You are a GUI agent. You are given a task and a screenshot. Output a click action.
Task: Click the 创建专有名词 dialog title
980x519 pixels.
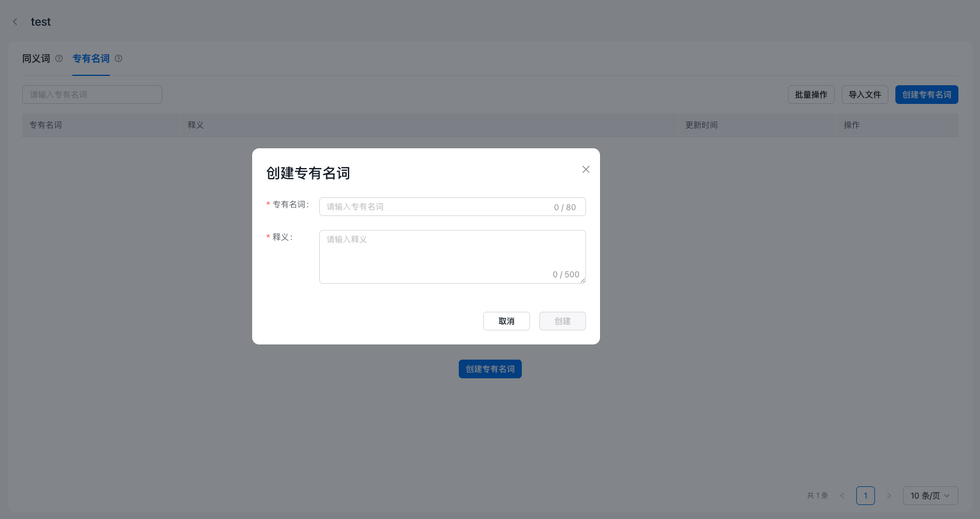pos(308,173)
